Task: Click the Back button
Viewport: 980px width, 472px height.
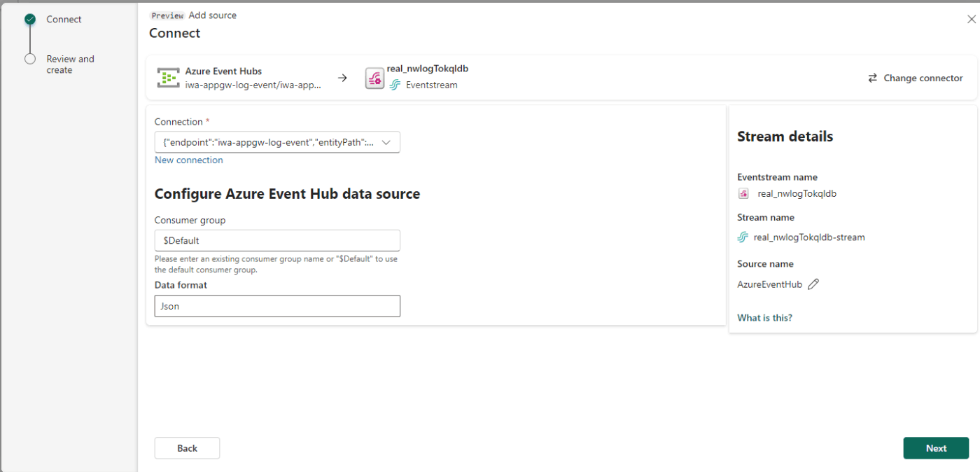Action: (x=187, y=448)
